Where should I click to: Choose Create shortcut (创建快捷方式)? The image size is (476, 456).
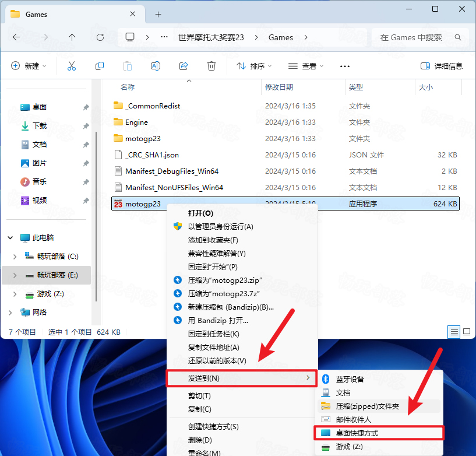[242, 426]
